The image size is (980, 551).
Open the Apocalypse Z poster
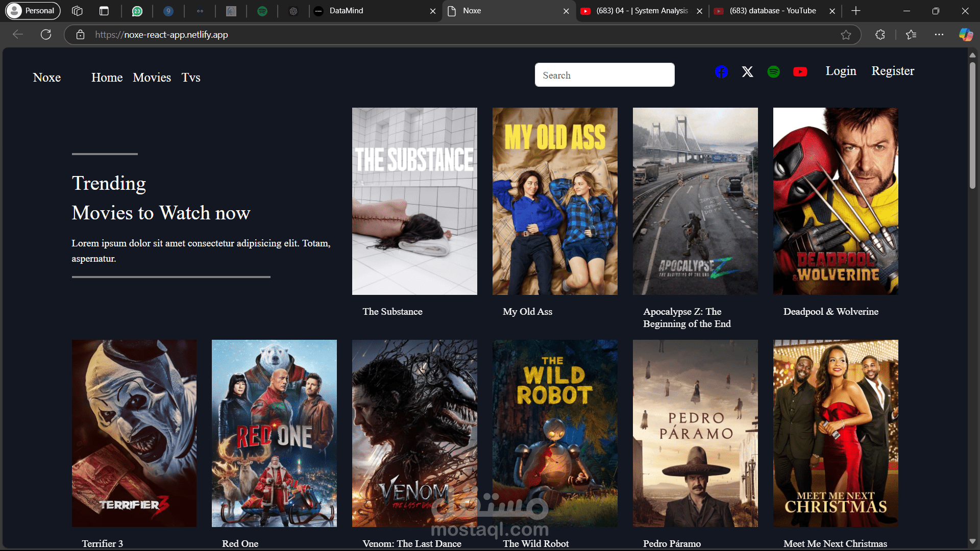pos(695,201)
